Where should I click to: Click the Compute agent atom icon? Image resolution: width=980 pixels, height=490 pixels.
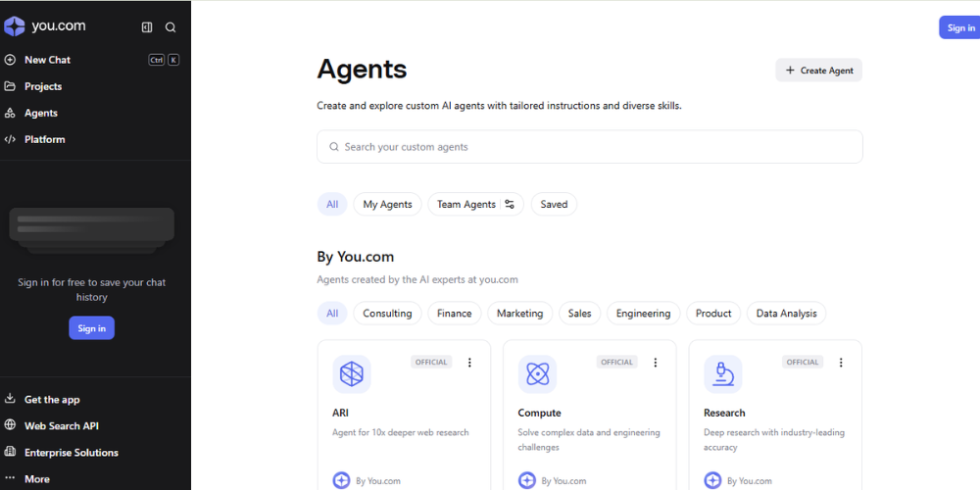click(537, 374)
